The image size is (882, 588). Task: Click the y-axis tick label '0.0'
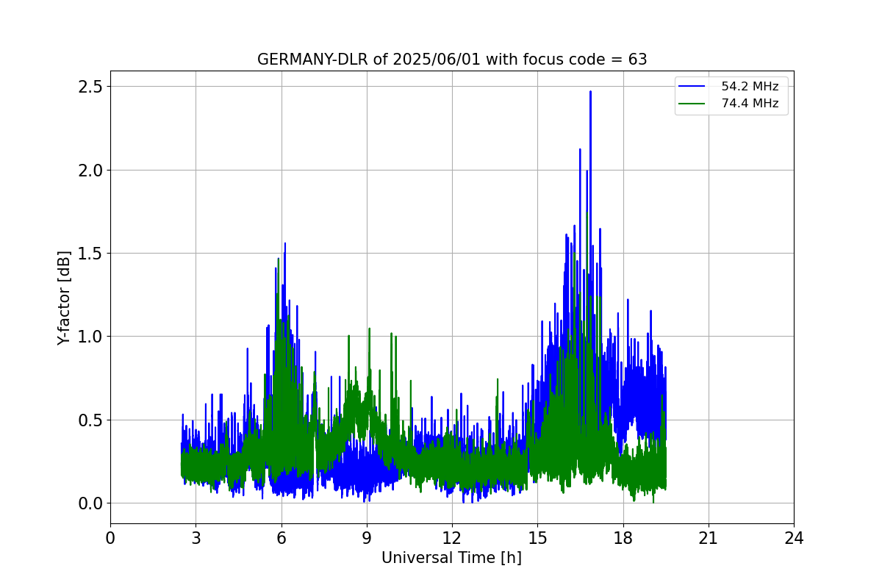[89, 503]
